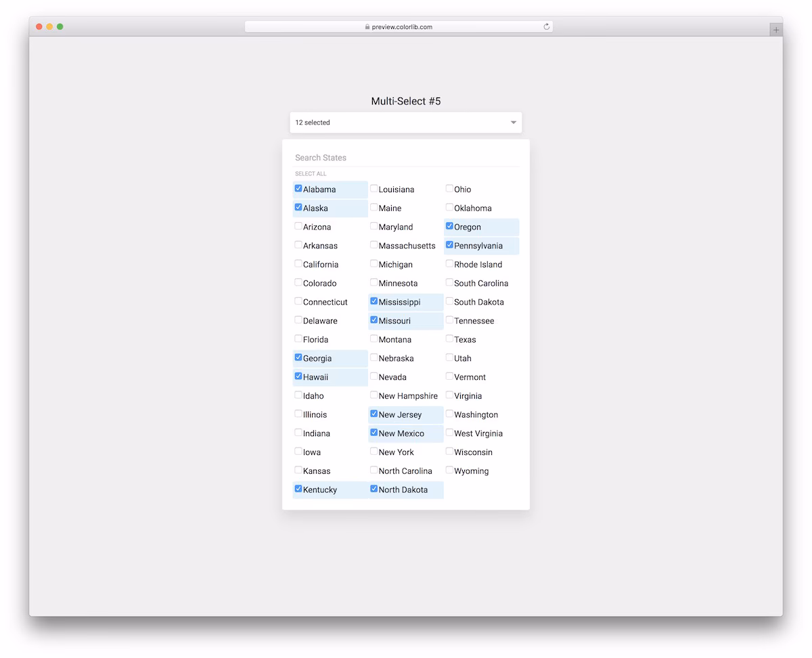Uncheck the Alabama checkbox

coord(298,189)
